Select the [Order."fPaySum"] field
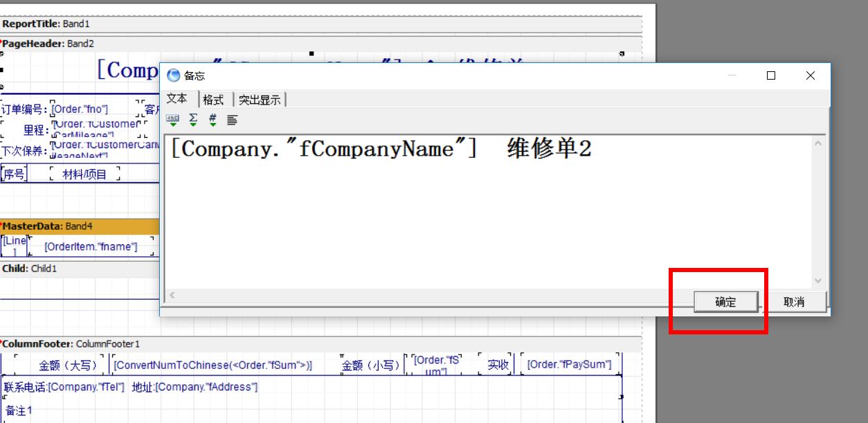 570,364
